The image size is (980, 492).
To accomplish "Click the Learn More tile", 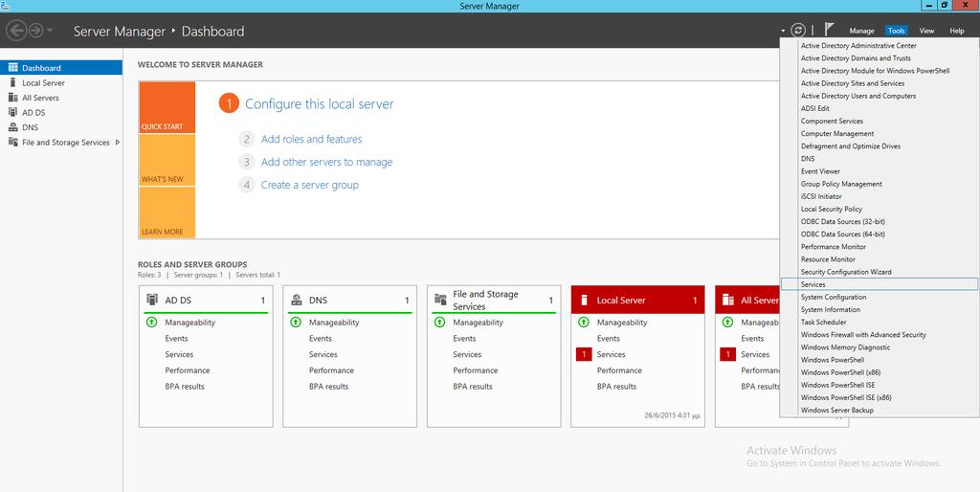I will (167, 212).
